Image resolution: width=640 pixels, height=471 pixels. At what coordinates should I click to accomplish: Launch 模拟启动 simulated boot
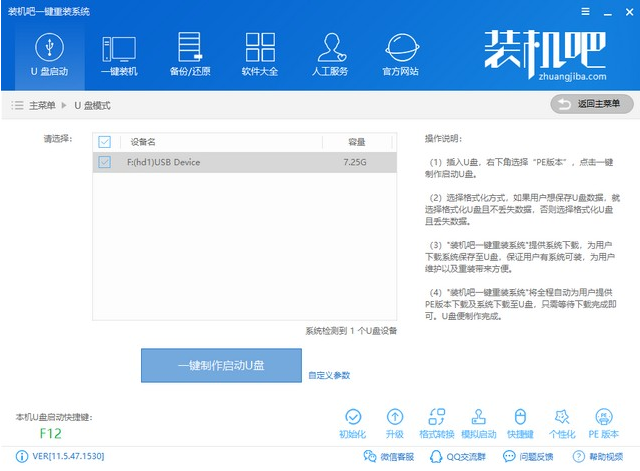coord(478,417)
